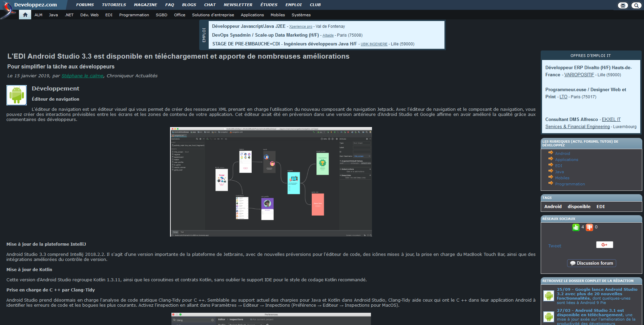Share via the G+ button
Screen dimensions: 644x325
click(x=604, y=245)
